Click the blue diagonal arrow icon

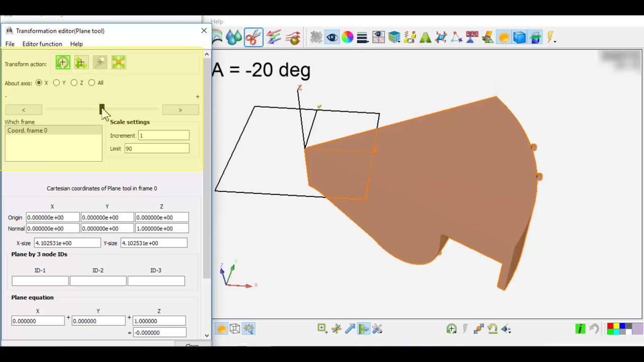coord(350,329)
